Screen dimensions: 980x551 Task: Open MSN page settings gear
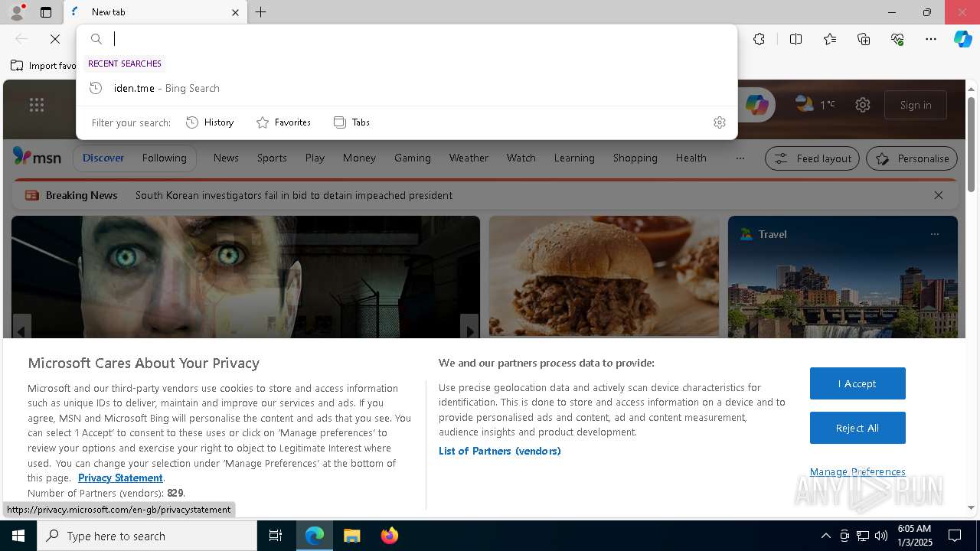tap(863, 105)
